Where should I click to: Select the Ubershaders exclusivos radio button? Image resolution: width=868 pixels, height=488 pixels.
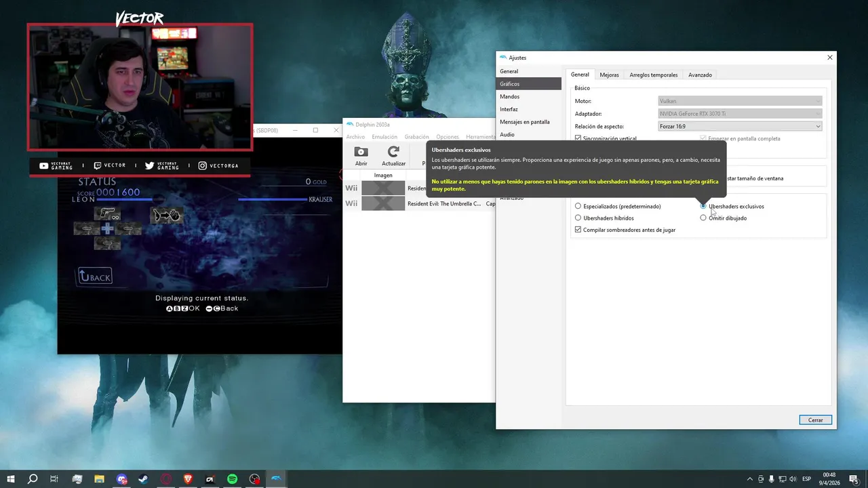click(703, 206)
